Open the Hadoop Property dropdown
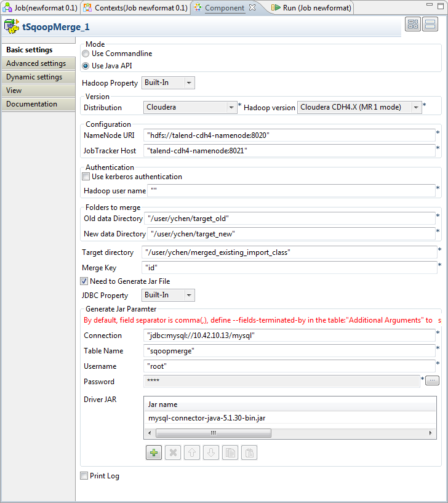This screenshot has width=448, height=503. [169, 82]
